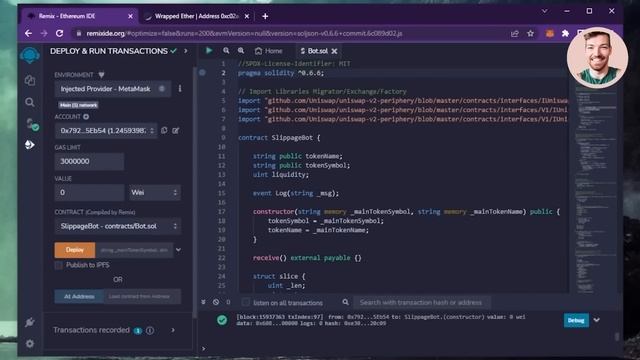Viewport: 640px width, 360px height.
Task: Toggle listen on all transactions checkbox
Action: (245, 302)
